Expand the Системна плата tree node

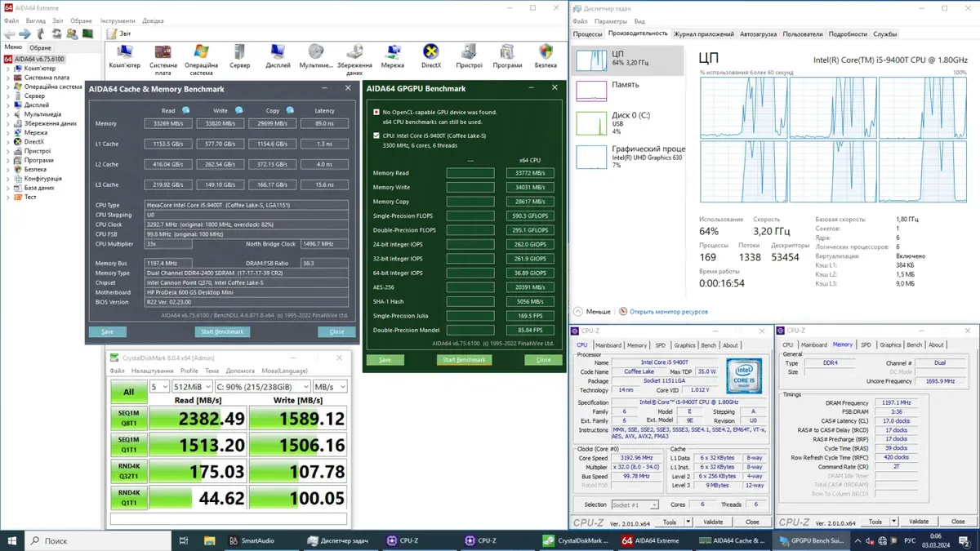click(x=8, y=78)
